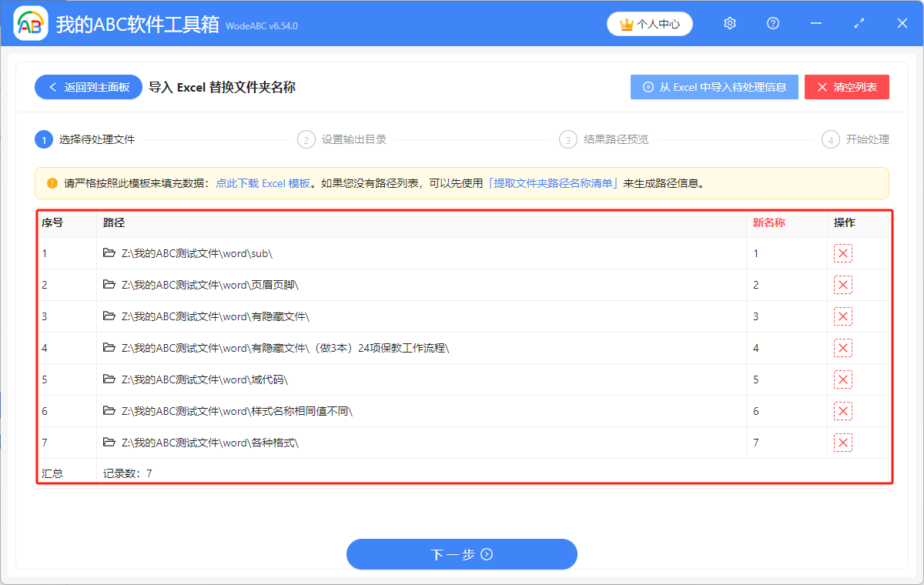Image resolution: width=924 pixels, height=585 pixels.
Task: Click the red X icon for 页眉页脚 row
Action: point(843,284)
